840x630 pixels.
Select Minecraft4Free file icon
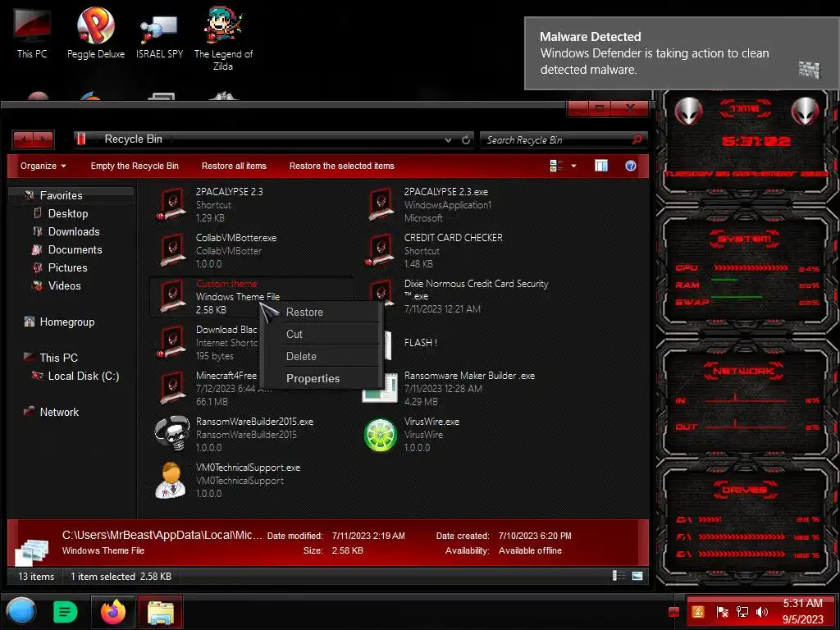coord(172,388)
